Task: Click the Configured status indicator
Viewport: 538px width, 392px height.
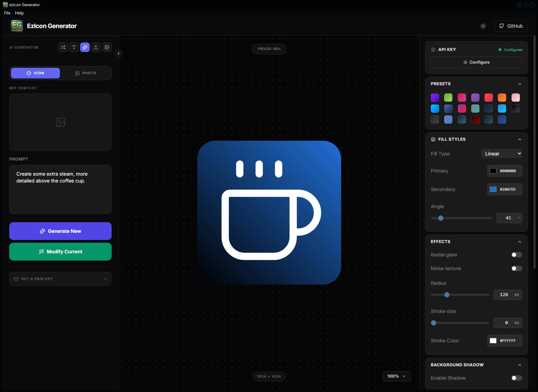Action: [510, 50]
